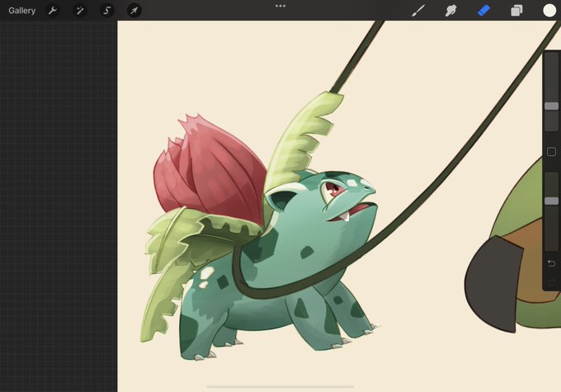Open the Gallery view
561x392 pixels.
pyautogui.click(x=21, y=11)
